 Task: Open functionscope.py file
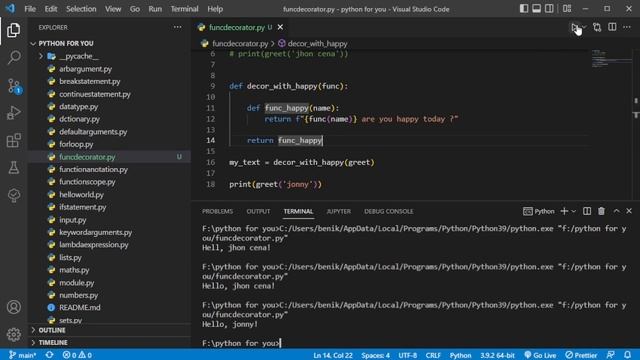(87, 182)
